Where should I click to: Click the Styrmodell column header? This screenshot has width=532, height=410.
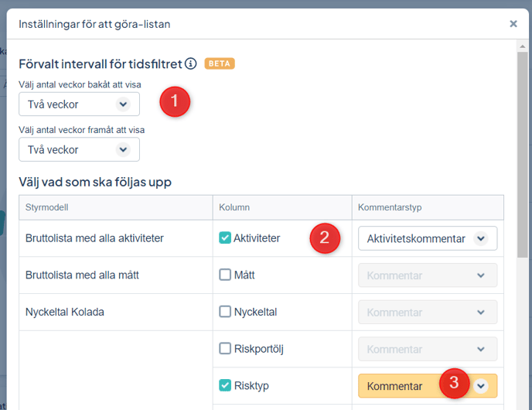(x=48, y=207)
